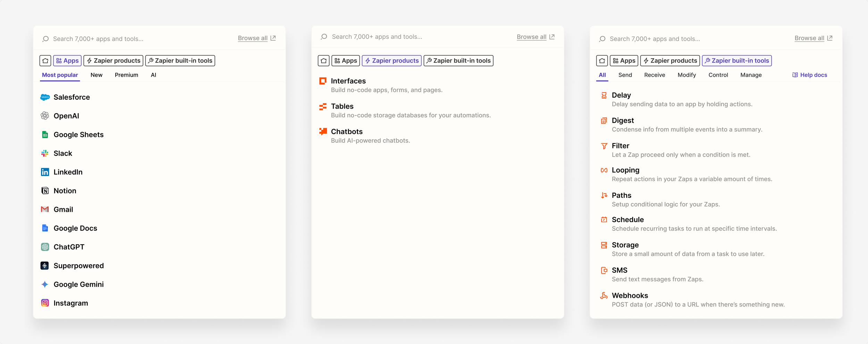Choose Apps filter in right panel
868x344 pixels.
click(624, 61)
